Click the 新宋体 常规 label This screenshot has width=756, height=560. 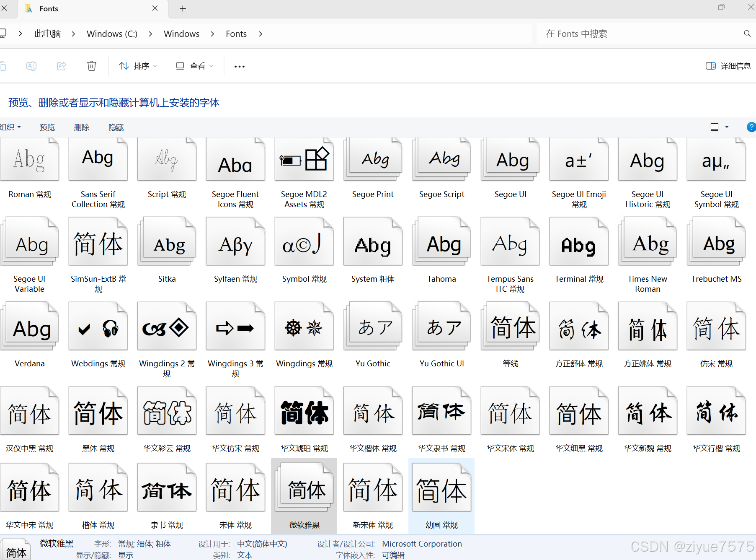373,525
